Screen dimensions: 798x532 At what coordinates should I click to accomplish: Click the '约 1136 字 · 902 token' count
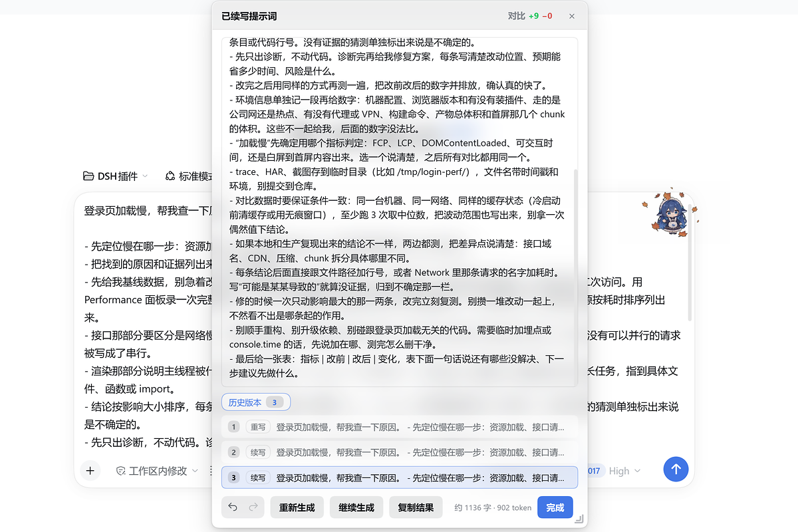click(493, 507)
